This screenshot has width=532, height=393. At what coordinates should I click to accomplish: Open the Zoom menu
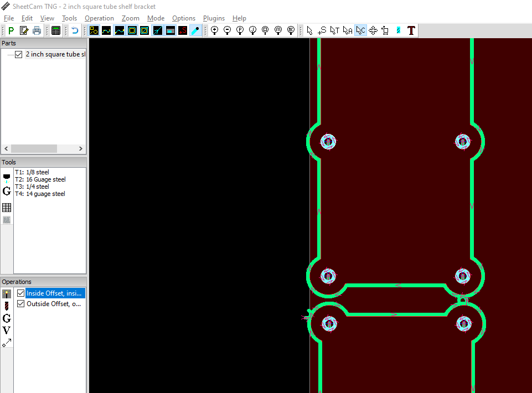[130, 18]
